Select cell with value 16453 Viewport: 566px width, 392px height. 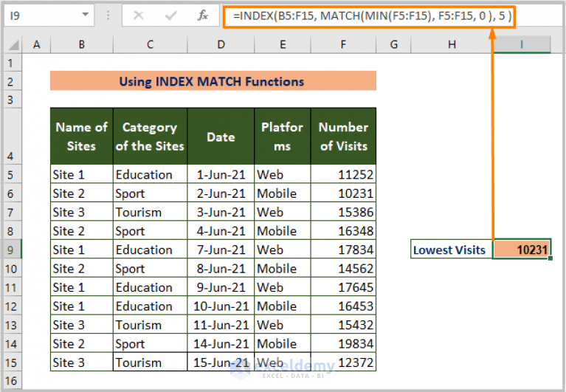(343, 306)
